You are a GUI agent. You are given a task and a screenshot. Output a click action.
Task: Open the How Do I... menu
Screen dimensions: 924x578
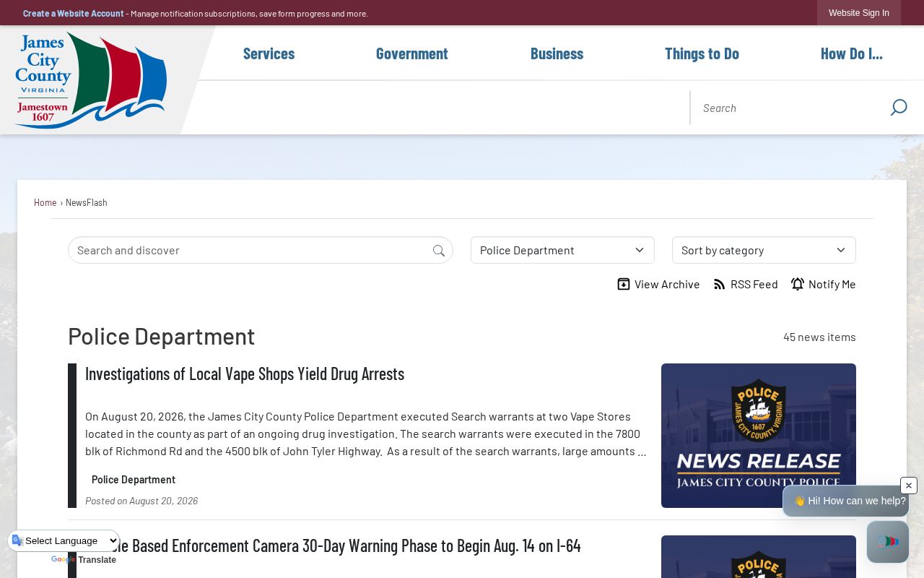point(852,53)
